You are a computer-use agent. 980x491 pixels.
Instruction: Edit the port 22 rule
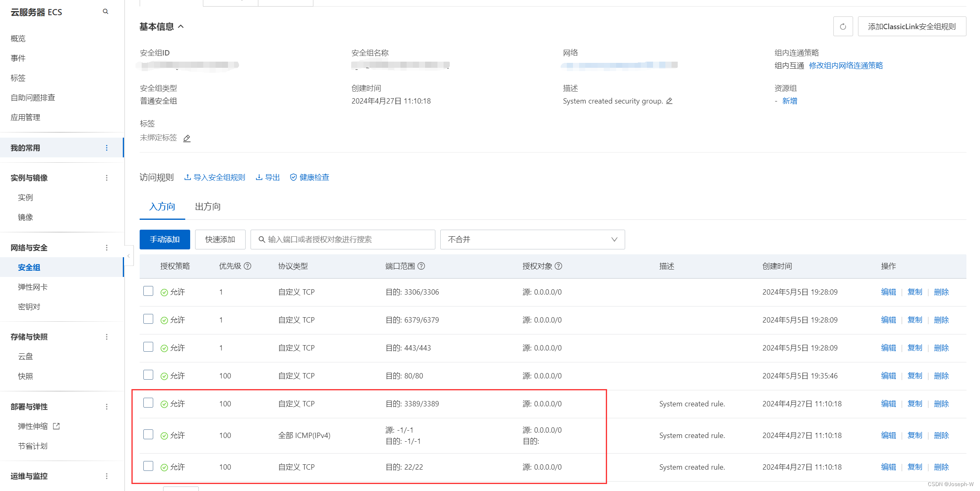coord(888,467)
